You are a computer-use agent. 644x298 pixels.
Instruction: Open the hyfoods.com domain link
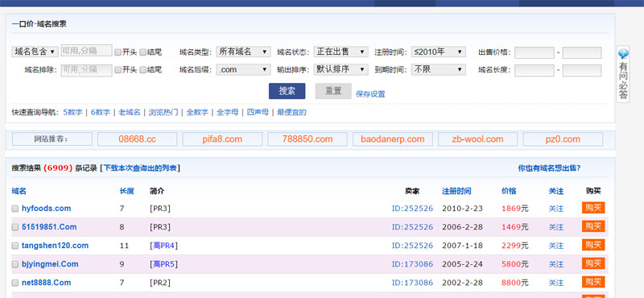point(47,209)
